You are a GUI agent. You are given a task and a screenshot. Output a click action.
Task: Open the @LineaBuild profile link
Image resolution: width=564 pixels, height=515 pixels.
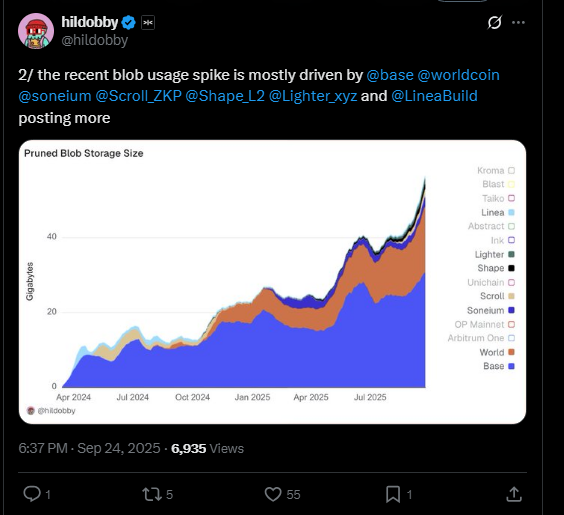click(x=434, y=96)
